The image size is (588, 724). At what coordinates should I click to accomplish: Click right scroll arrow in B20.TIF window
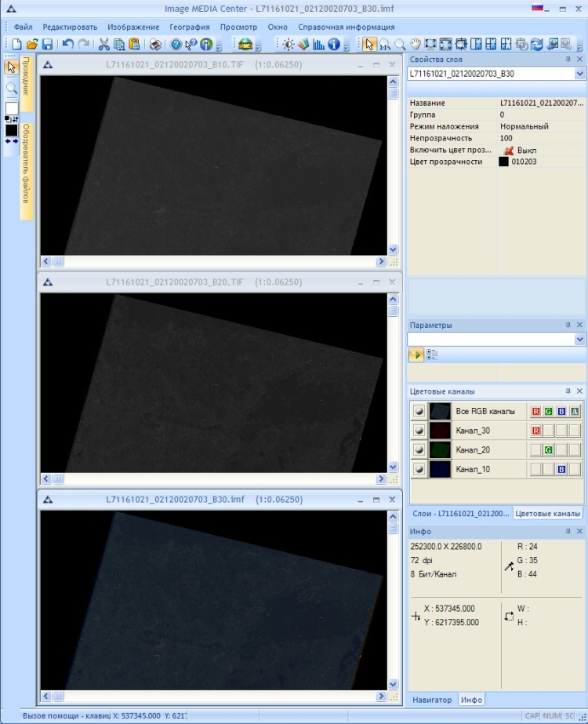[381, 478]
